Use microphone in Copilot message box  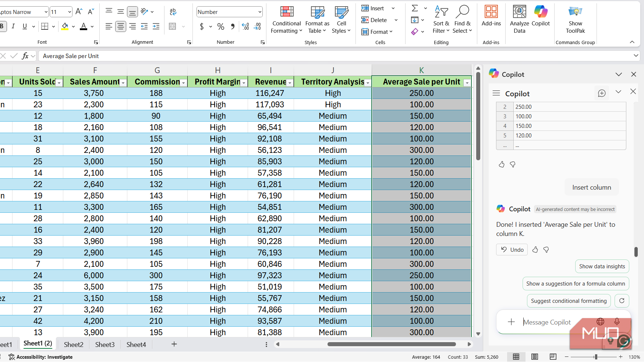click(617, 322)
